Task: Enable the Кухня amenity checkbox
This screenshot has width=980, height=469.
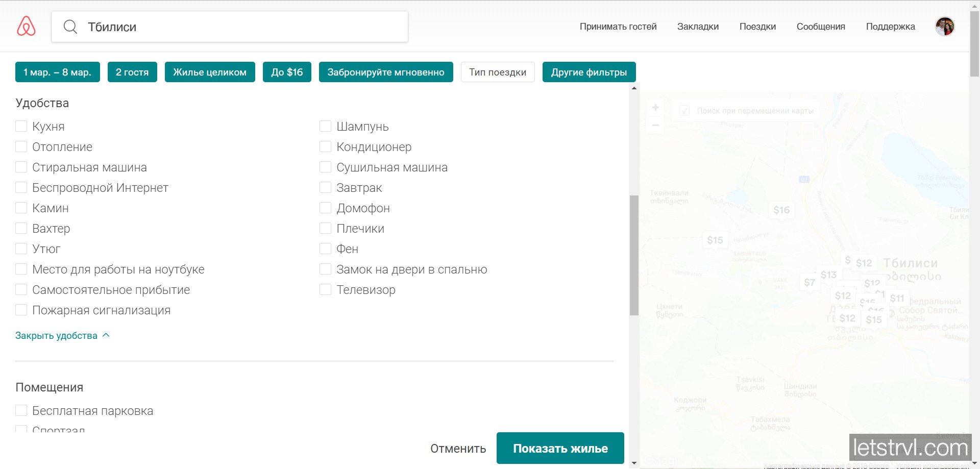Action: (21, 126)
